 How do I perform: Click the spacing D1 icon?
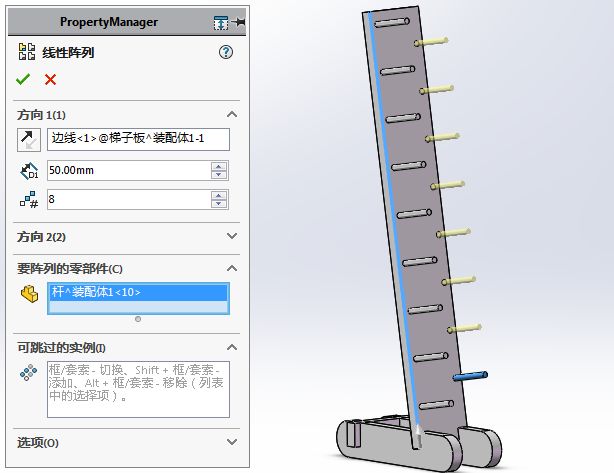click(x=29, y=171)
